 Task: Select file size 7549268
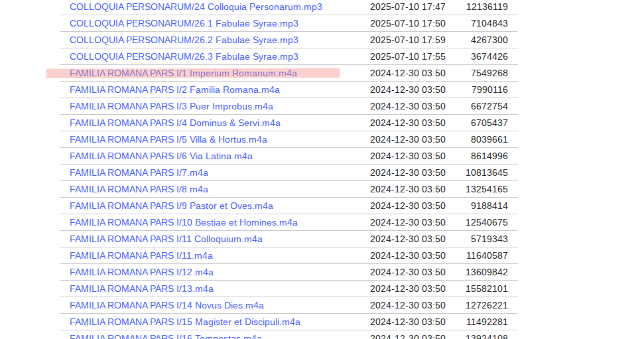pos(489,73)
